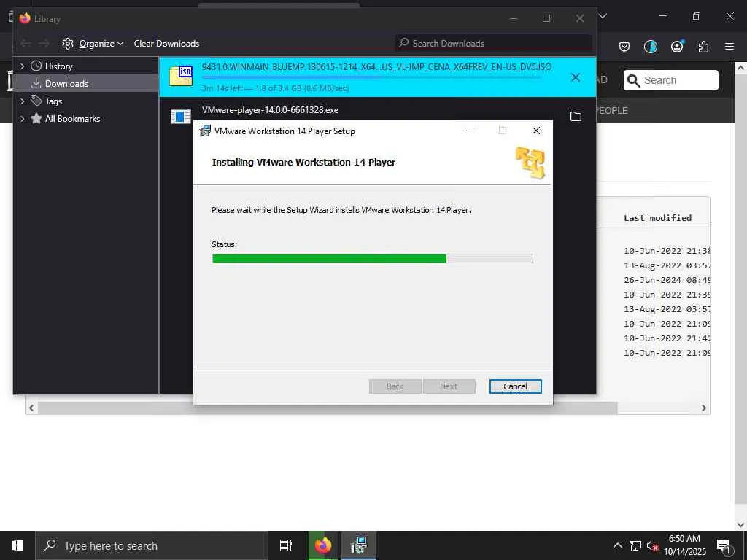Show hidden system tray icons
The height and width of the screenshot is (560, 747).
coord(617,545)
